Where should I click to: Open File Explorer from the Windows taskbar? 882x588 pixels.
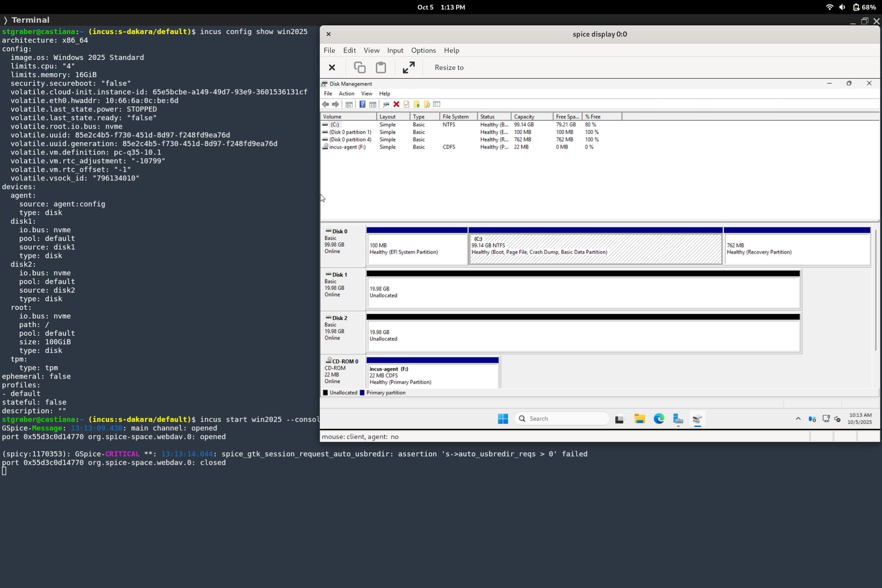pyautogui.click(x=639, y=418)
